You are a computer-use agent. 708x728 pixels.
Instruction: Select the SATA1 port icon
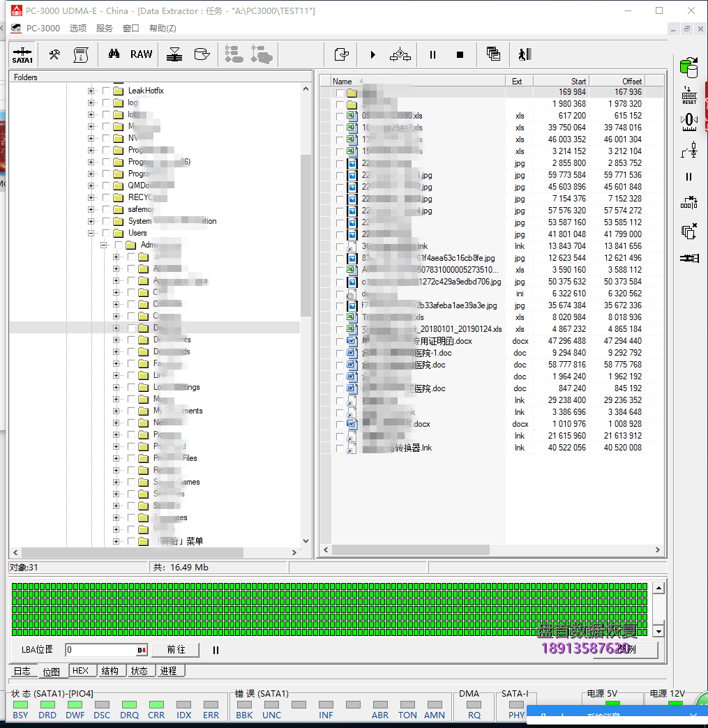[x=22, y=55]
